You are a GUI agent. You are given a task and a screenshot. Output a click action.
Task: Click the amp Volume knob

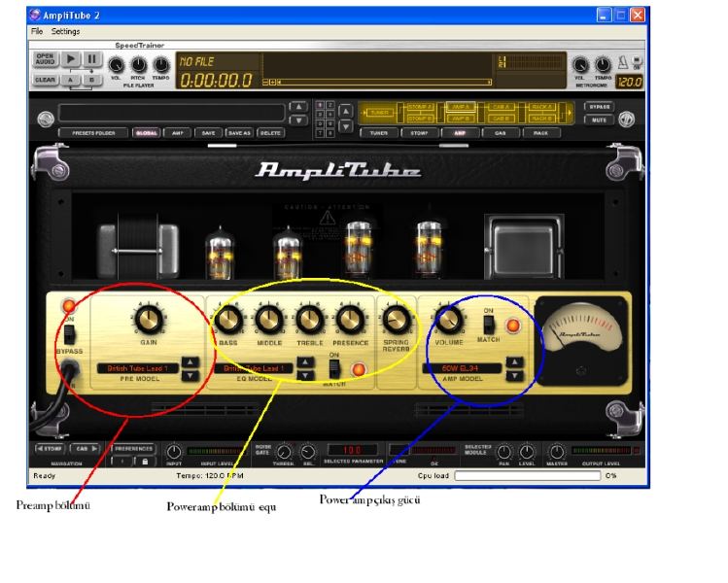coord(449,319)
